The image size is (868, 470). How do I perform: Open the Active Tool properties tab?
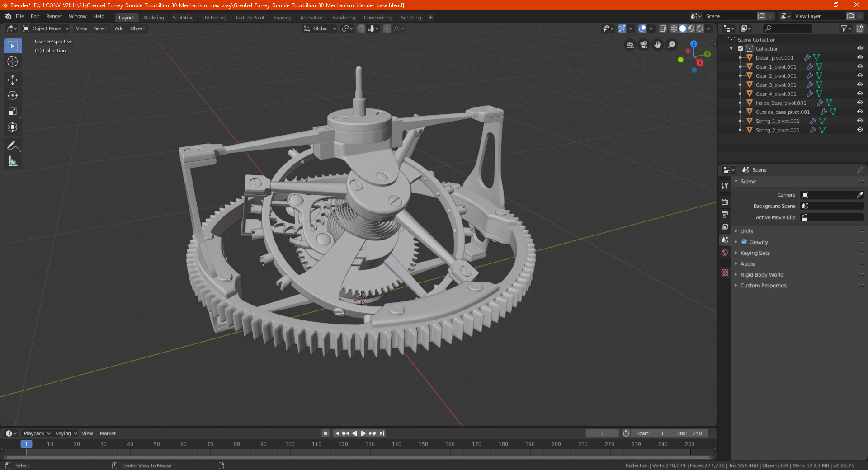pos(725,185)
